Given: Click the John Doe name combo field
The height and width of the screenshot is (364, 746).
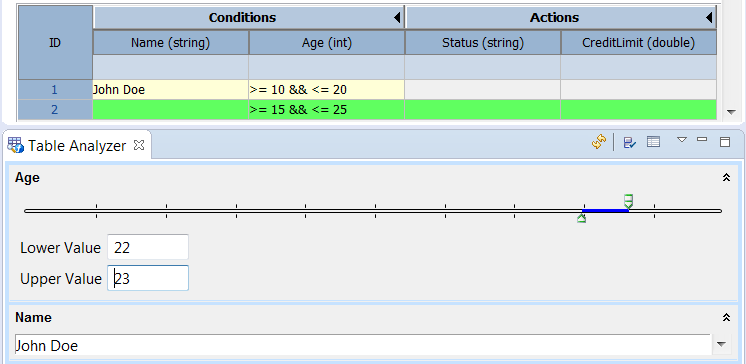Looking at the screenshot, I should [363, 345].
